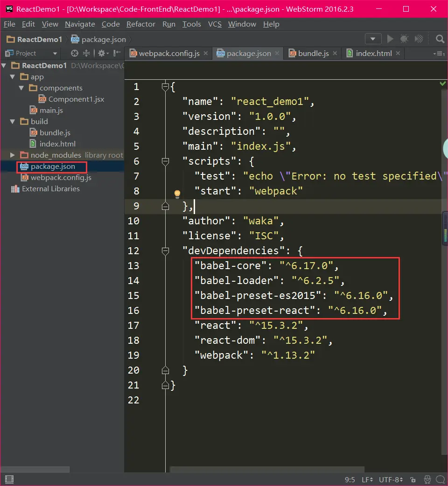
Task: Close the bundle.js tab
Action: 335,53
